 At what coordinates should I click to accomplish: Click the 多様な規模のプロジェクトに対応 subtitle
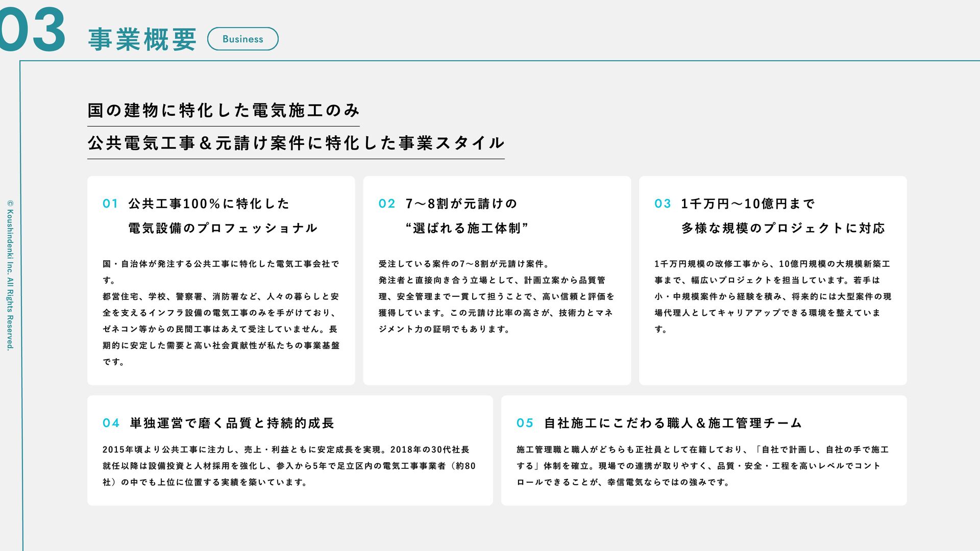pyautogui.click(x=783, y=228)
